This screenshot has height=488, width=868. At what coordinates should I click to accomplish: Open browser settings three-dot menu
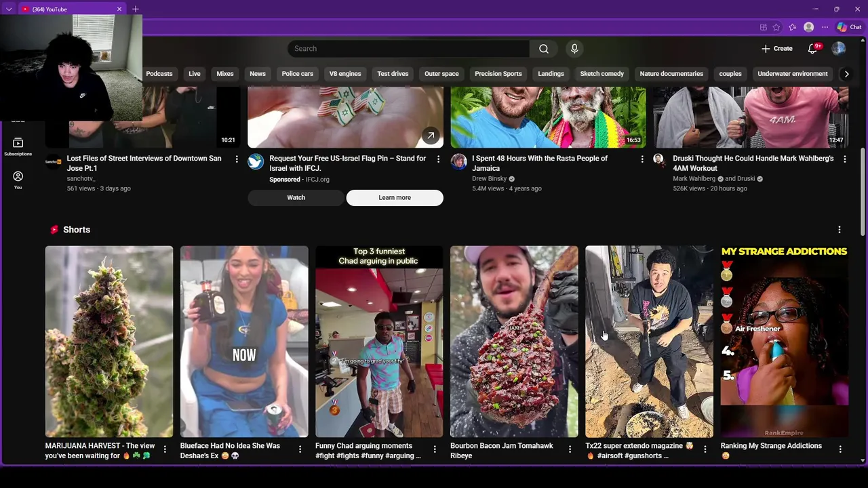(825, 27)
